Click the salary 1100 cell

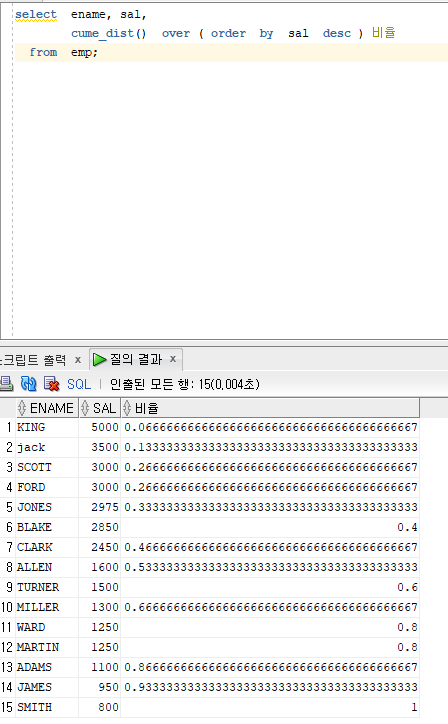click(100, 667)
